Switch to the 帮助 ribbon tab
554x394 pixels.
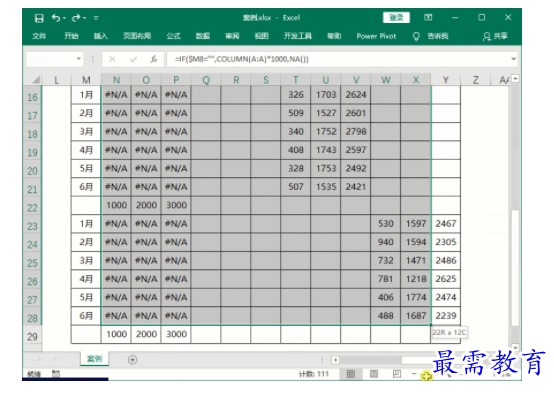[334, 36]
